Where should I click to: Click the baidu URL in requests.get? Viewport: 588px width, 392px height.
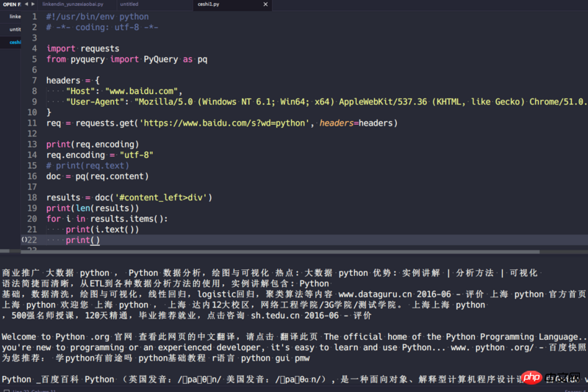point(224,123)
